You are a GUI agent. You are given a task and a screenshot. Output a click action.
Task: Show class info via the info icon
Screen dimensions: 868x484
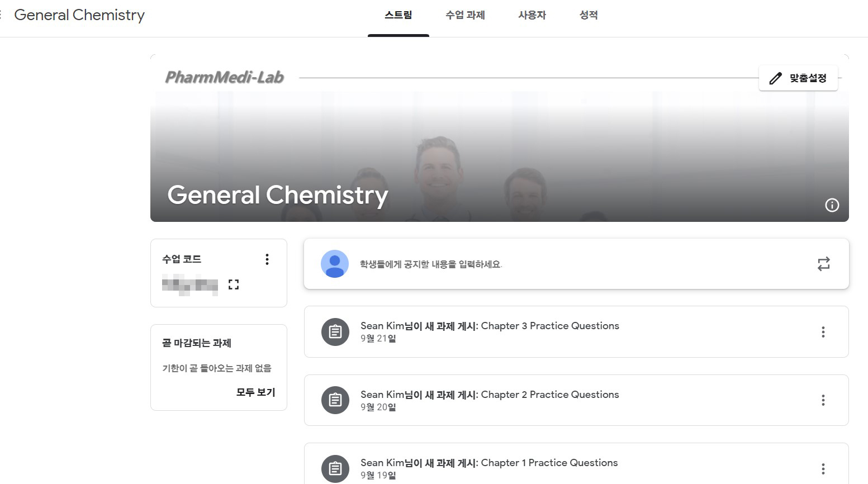click(x=832, y=205)
